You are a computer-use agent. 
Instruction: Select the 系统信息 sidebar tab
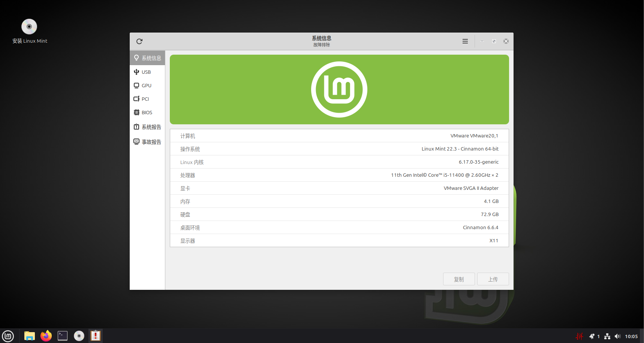pos(147,58)
